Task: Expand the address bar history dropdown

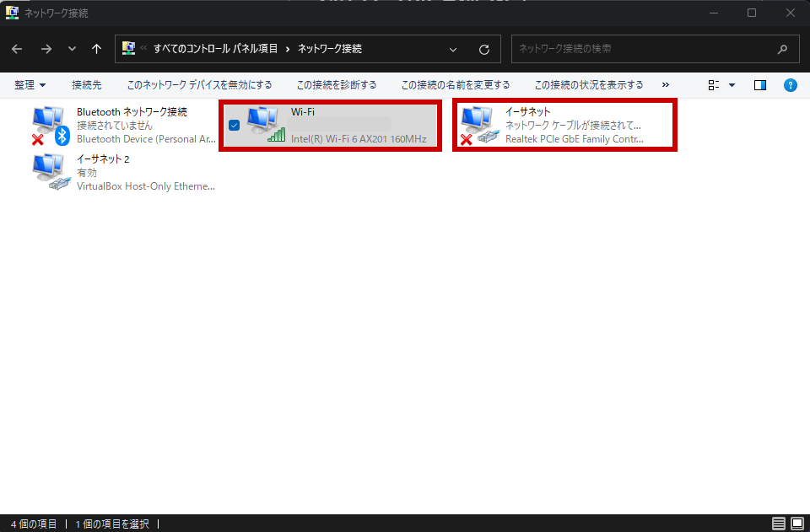Action: point(453,49)
